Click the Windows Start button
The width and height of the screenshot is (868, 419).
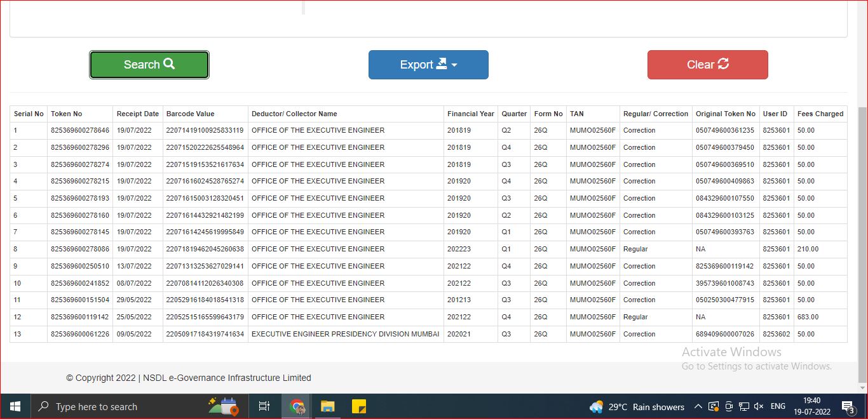(x=15, y=406)
